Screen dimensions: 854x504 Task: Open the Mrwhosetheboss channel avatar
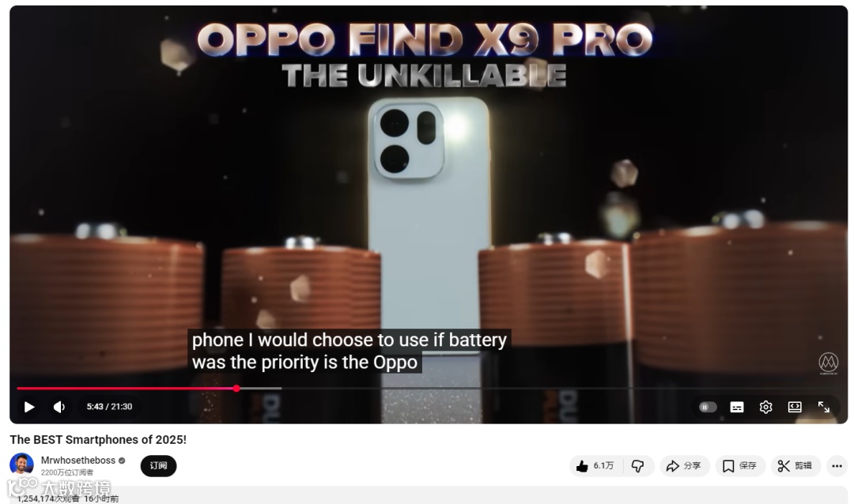22,465
